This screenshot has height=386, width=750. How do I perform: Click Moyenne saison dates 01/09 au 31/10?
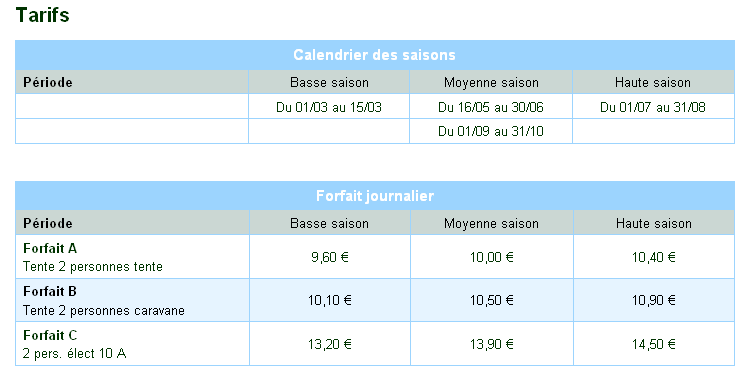491,131
